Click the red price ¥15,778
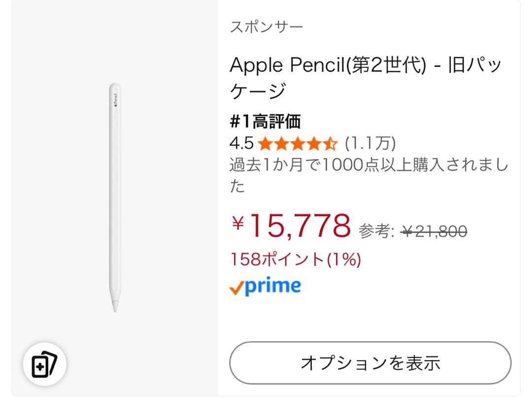The height and width of the screenshot is (404, 532). pos(293,226)
